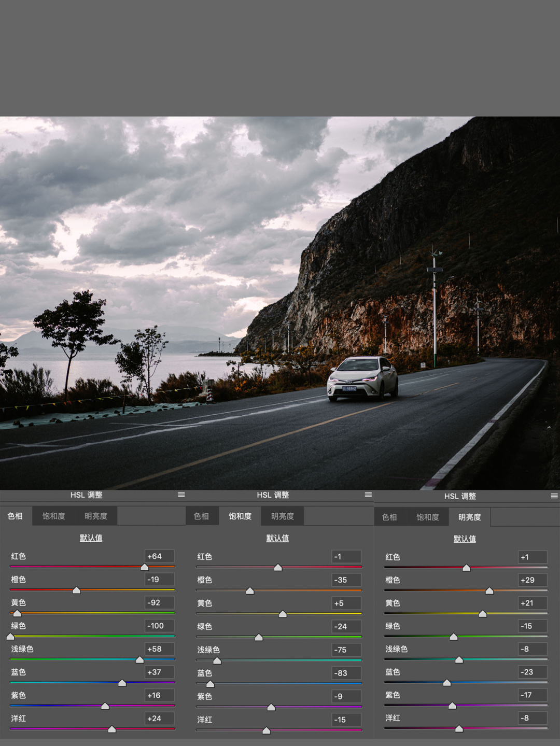The width and height of the screenshot is (560, 746).
Task: Select 明亮度 tab in luminance panel
Action: [470, 517]
